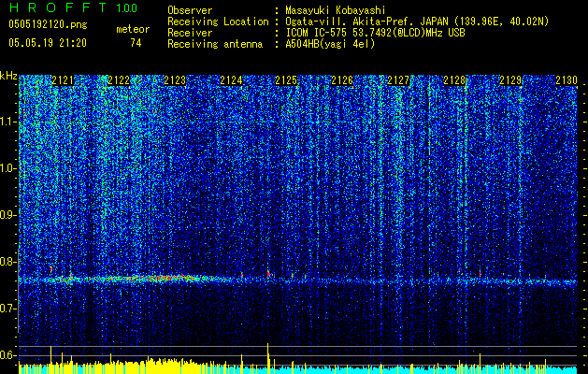
Task: Select the file name 0505192120.png
Action: point(48,24)
